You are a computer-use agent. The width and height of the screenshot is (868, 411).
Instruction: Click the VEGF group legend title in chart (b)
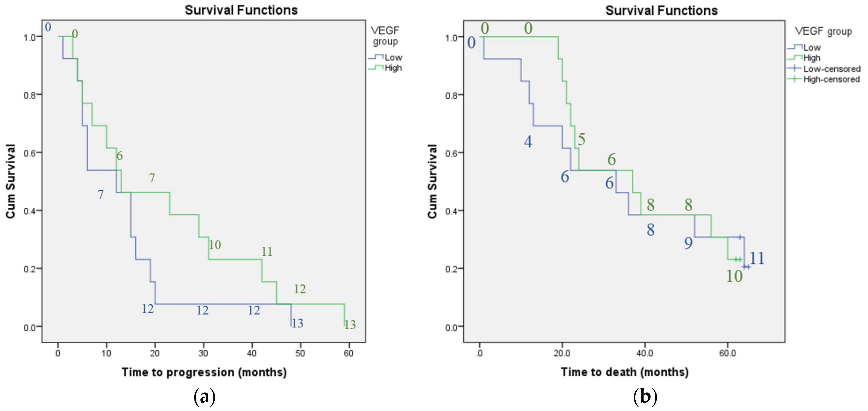[824, 31]
